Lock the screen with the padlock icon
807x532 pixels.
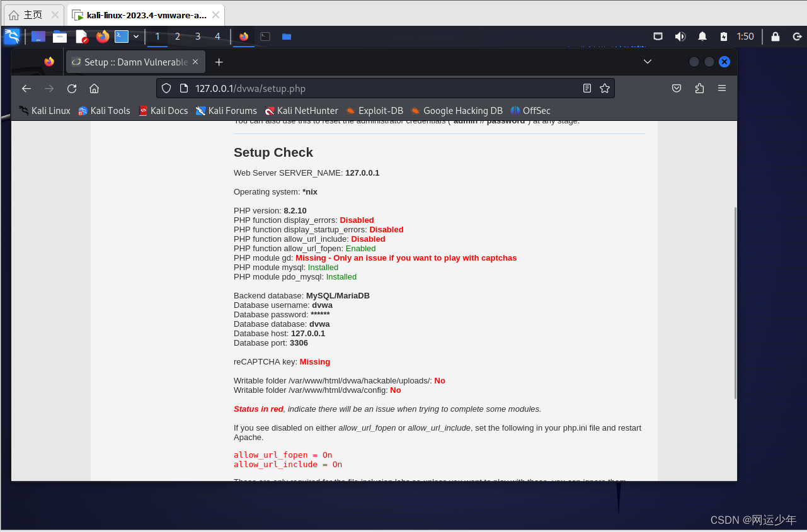tap(776, 37)
